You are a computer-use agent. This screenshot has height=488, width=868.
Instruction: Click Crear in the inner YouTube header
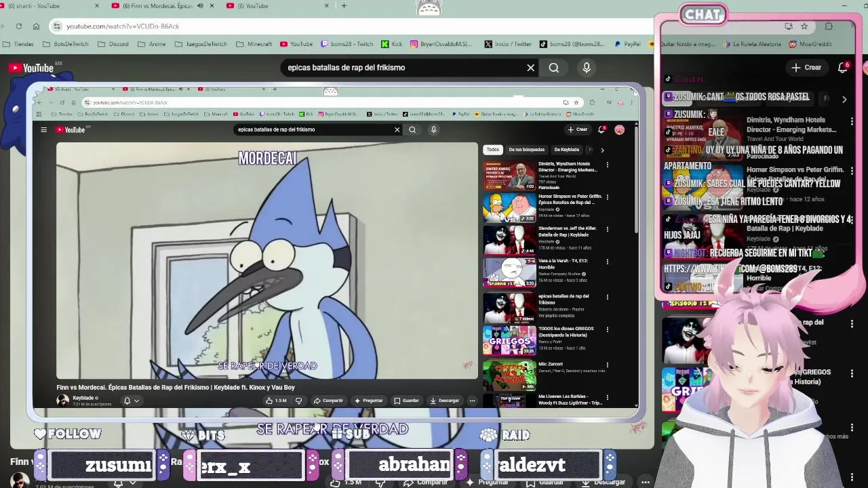[x=578, y=129]
